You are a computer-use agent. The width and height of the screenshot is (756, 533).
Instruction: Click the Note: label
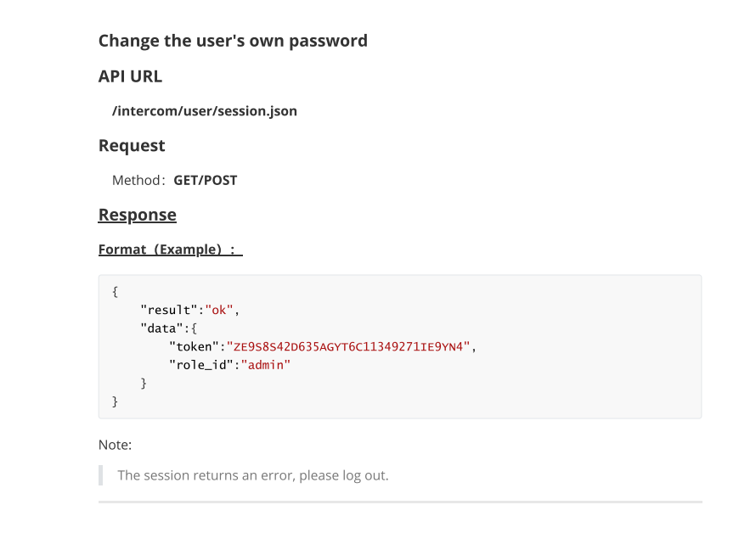(115, 445)
